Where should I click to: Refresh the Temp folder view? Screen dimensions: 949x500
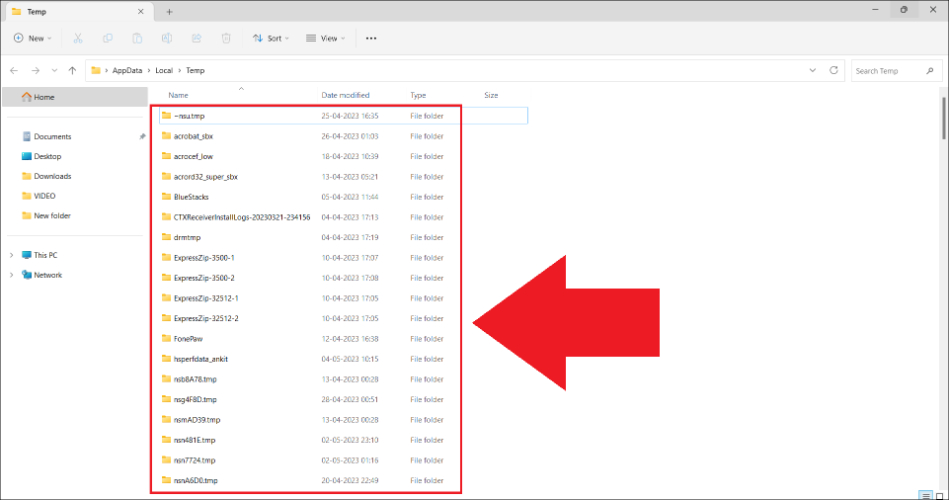[x=834, y=70]
